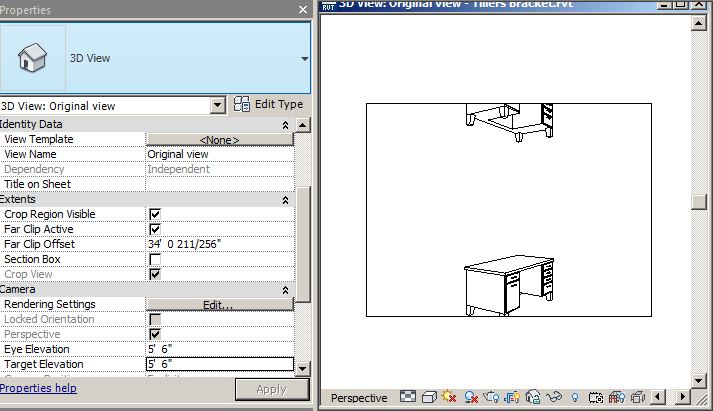The height and width of the screenshot is (411, 713).
Task: Click the Apply button
Action: [272, 390]
